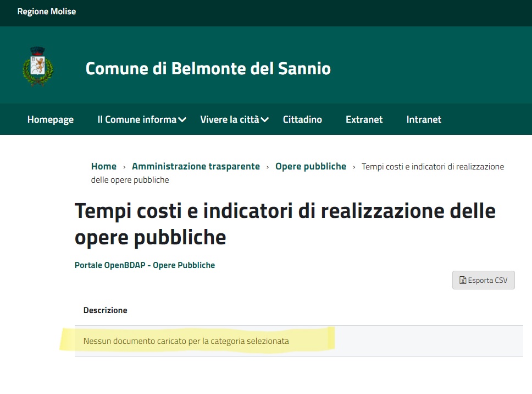Expand the chevron next to Il Comune informa
The width and height of the screenshot is (532, 394).
coord(182,120)
